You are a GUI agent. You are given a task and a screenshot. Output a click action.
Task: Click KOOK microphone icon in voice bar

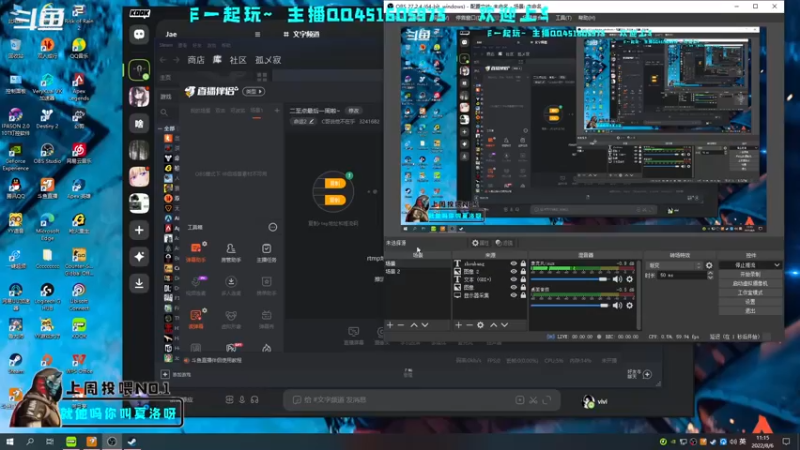[x=242, y=399]
